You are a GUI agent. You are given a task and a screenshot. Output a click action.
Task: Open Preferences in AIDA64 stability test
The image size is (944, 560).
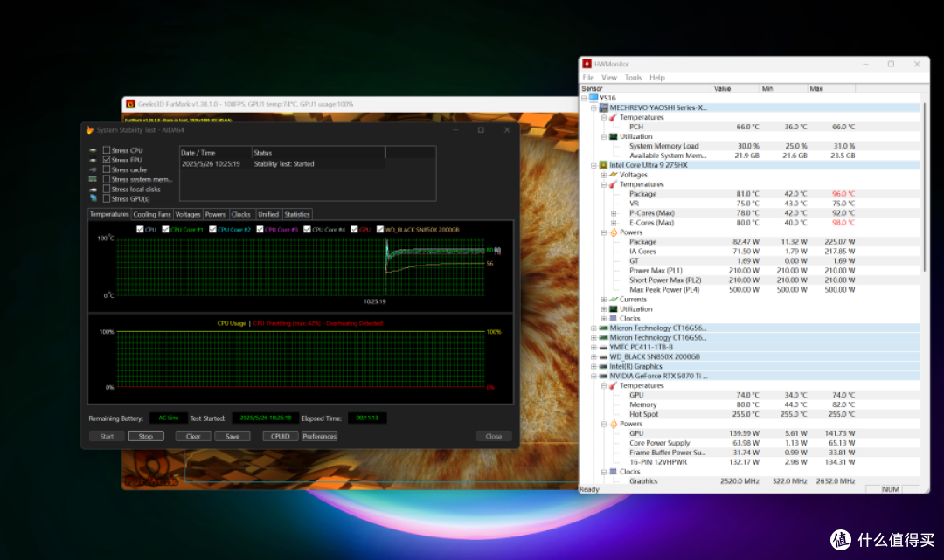point(319,436)
